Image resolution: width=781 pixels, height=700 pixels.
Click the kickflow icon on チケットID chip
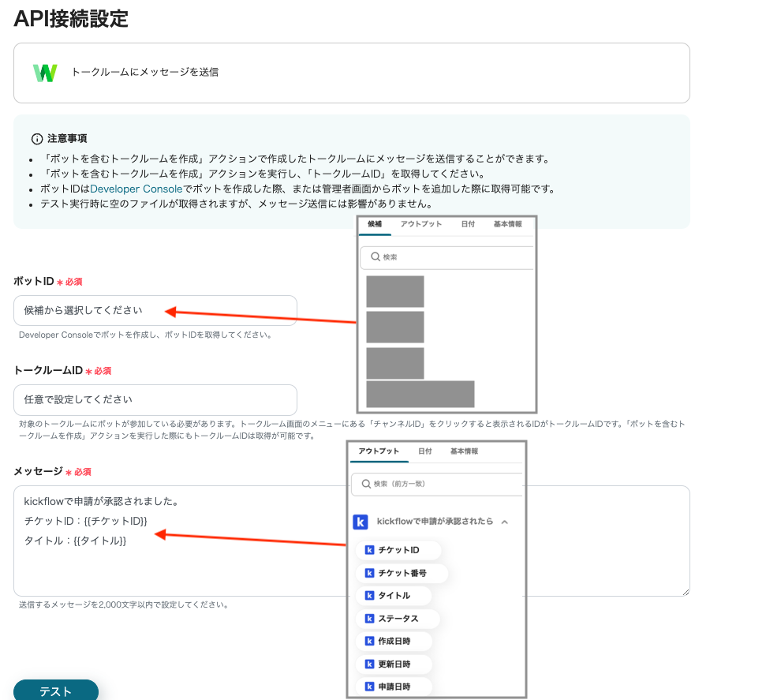tap(369, 550)
